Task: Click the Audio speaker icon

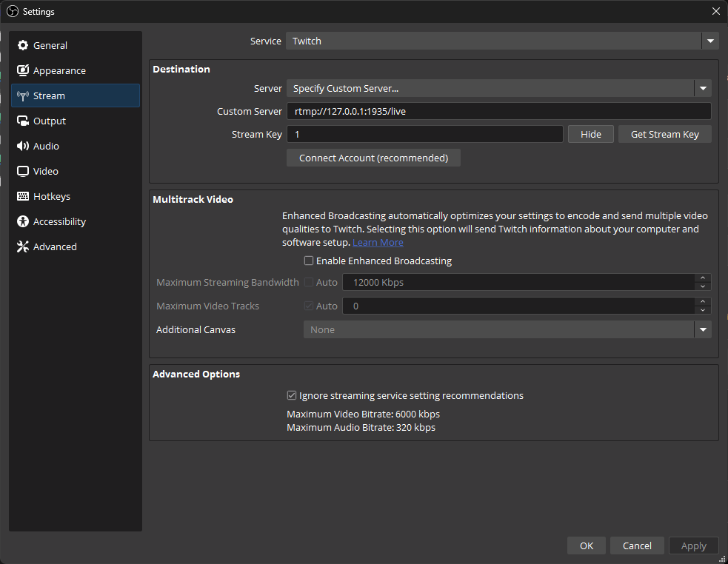Action: (23, 146)
